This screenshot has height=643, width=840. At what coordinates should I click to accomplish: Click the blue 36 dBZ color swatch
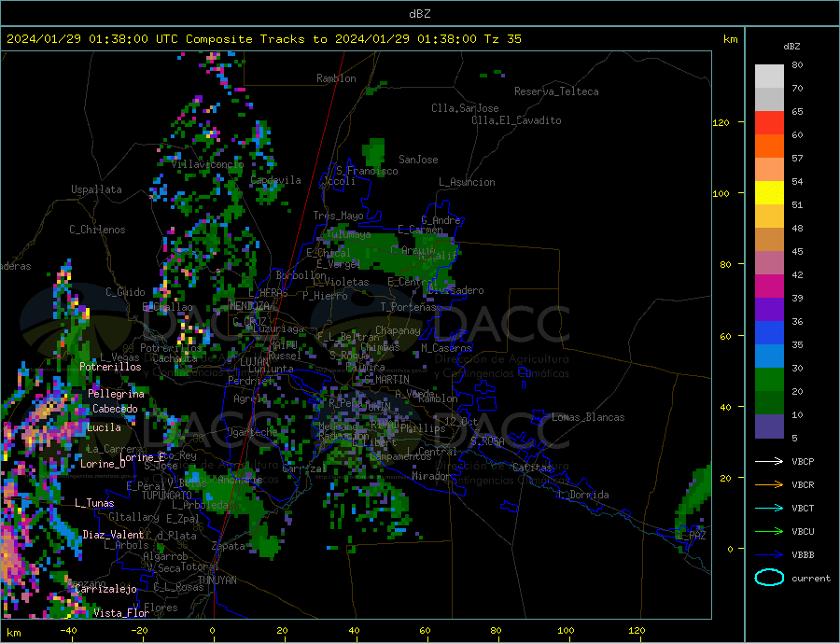point(769,333)
